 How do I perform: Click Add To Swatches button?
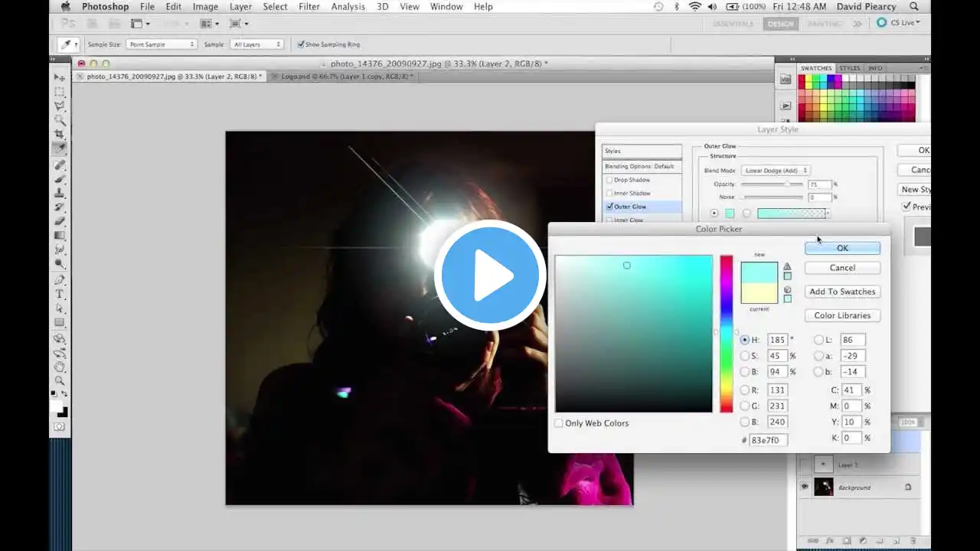(x=842, y=292)
